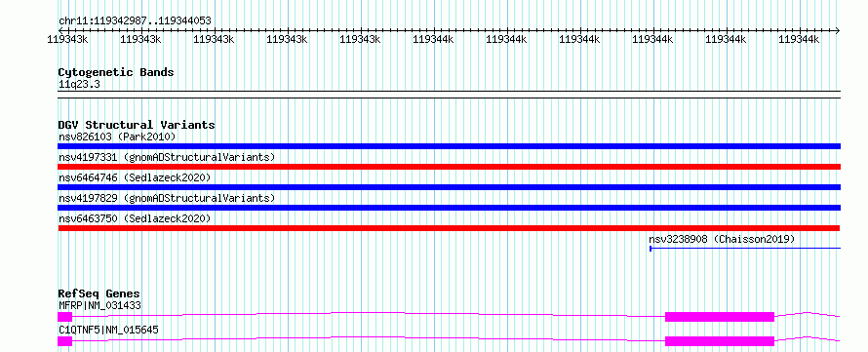Select the Cytogenetic Bands track title

(x=116, y=72)
